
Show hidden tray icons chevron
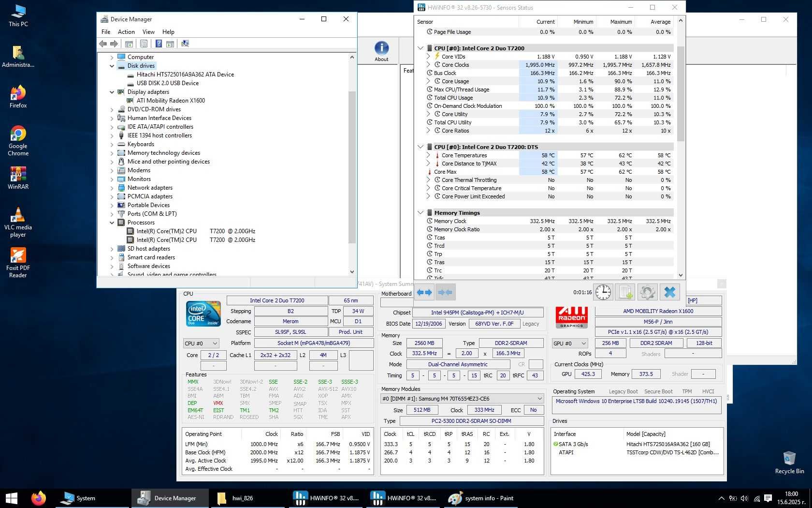tap(722, 498)
